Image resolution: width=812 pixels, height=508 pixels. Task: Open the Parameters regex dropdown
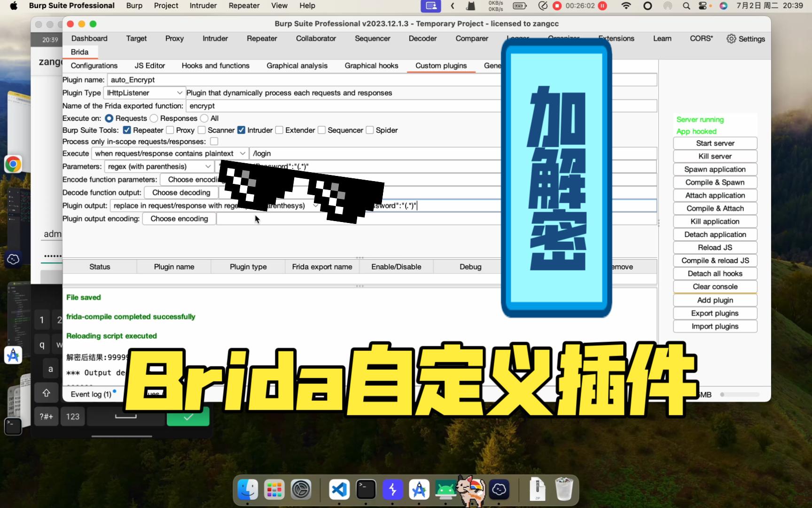tap(159, 167)
